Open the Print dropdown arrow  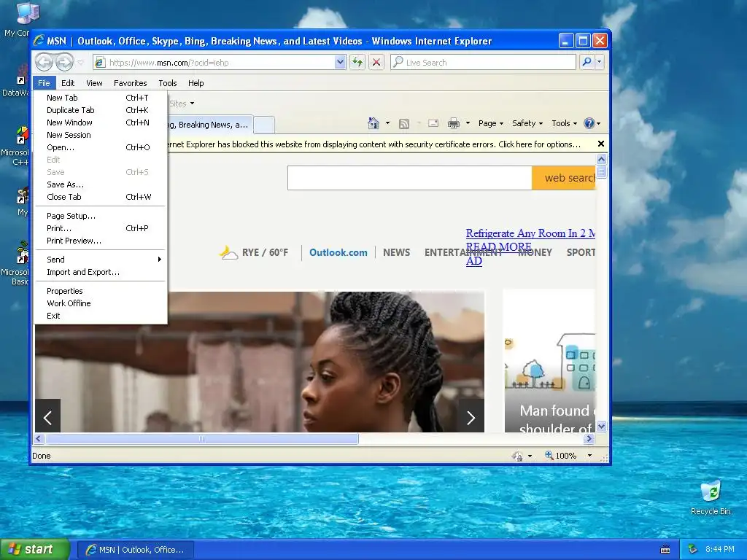468,123
